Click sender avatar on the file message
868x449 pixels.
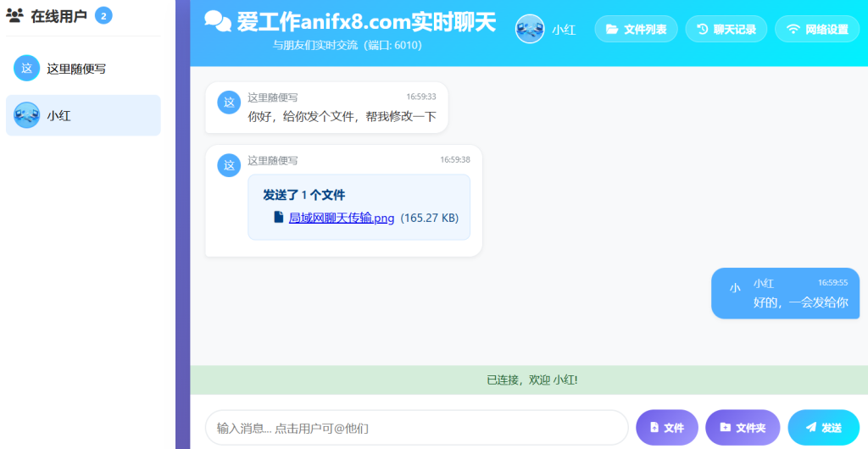pos(229,165)
